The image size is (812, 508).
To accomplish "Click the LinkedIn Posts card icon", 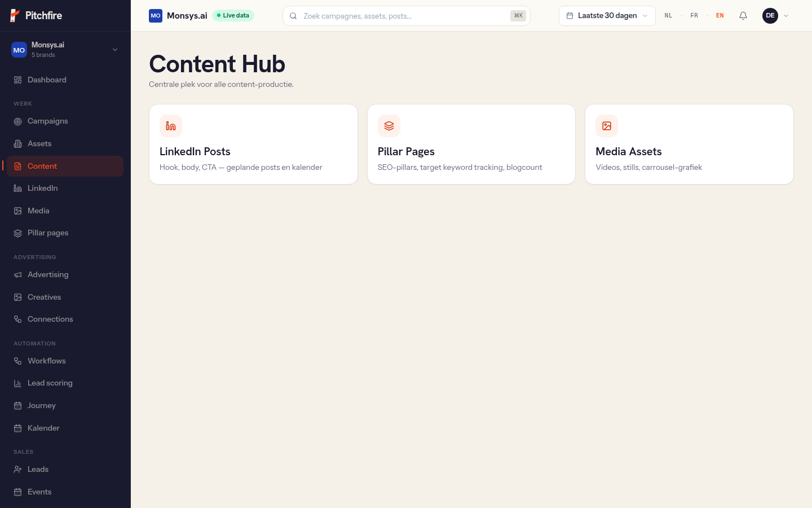I will 171,126.
